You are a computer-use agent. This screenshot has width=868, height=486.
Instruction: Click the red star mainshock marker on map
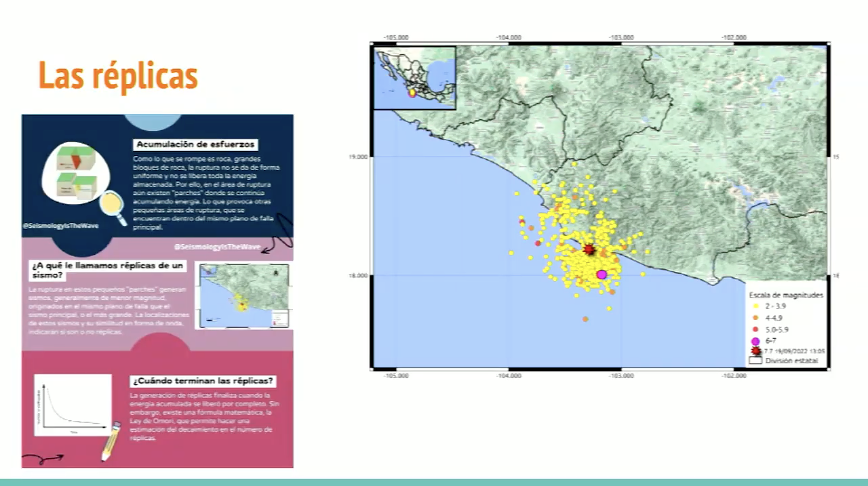(x=589, y=250)
